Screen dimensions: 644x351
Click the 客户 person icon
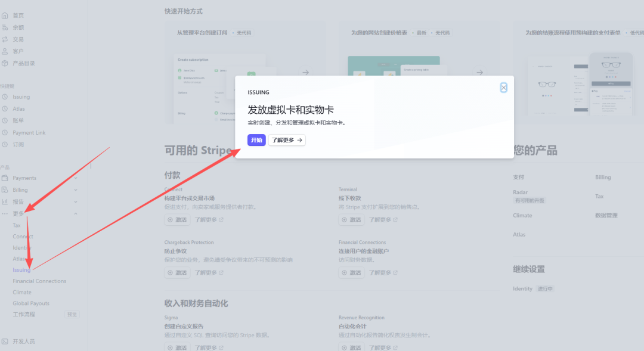pyautogui.click(x=5, y=51)
